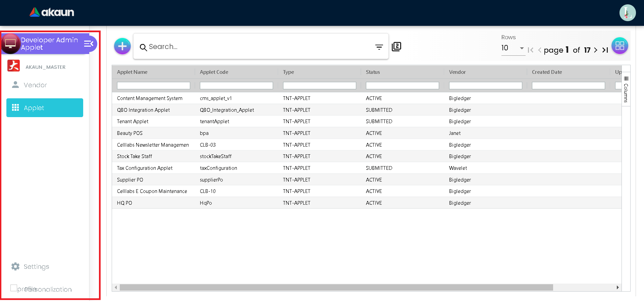Tick the personalization checkbox in sidebar
Viewport: 644px width, 301px height.
[14, 288]
